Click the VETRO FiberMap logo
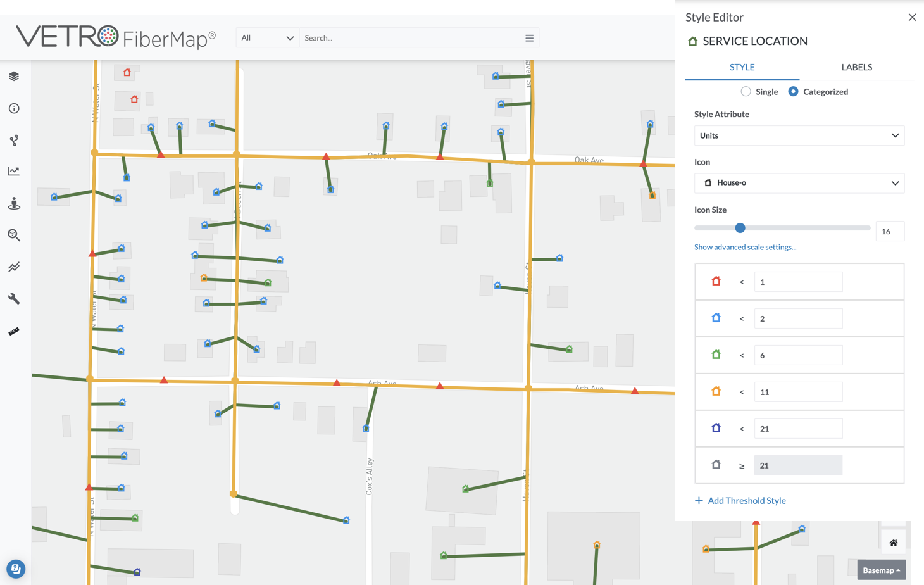The width and height of the screenshot is (924, 585). point(116,37)
